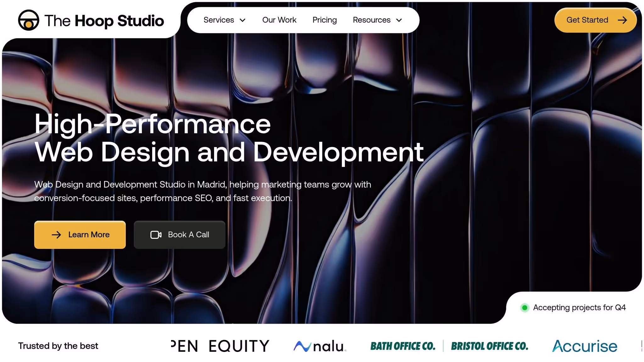Expand the Services dropdown chevron
The width and height of the screenshot is (644, 362).
(242, 20)
